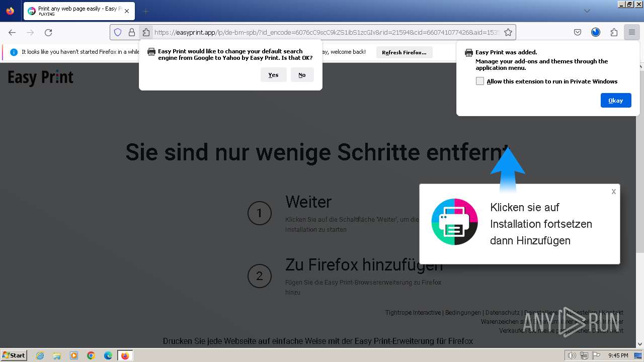
Task: Open the Action Center flag icon
Action: pos(596,355)
